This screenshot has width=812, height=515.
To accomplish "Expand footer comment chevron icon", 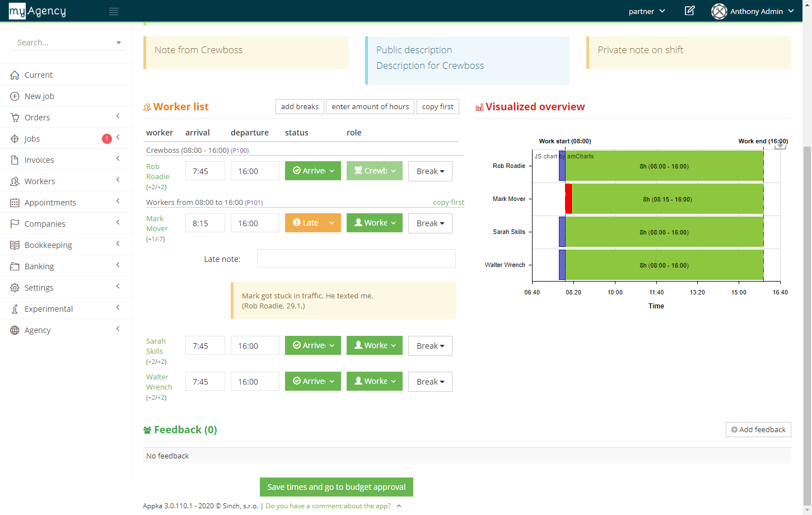I will click(x=399, y=506).
